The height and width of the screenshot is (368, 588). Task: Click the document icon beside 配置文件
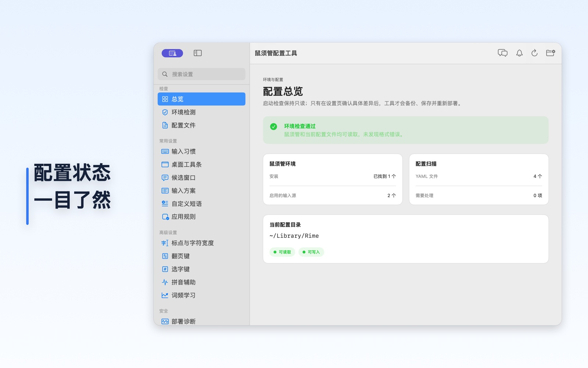tap(165, 125)
